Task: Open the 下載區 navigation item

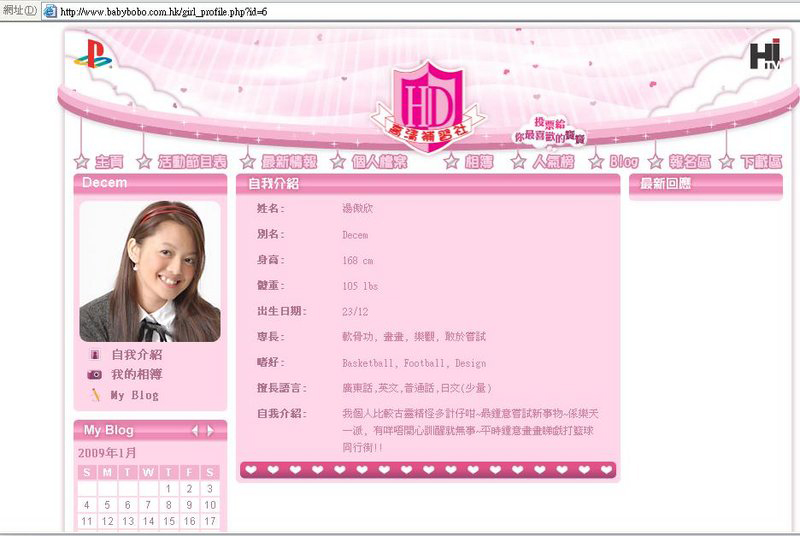Action: (761, 162)
